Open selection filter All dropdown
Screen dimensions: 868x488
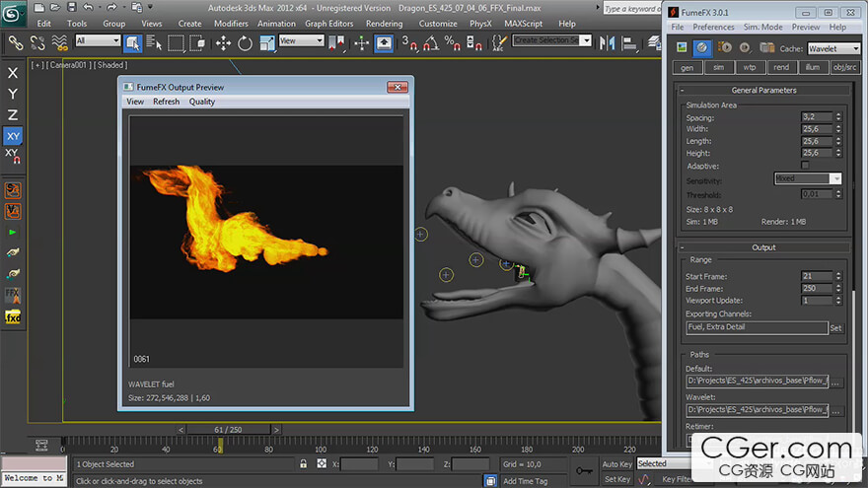[98, 40]
